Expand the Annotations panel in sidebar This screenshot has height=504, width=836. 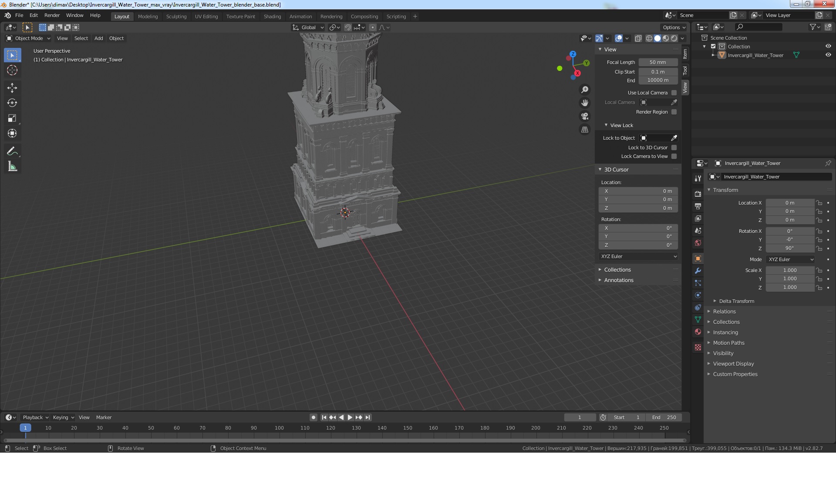pyautogui.click(x=619, y=280)
